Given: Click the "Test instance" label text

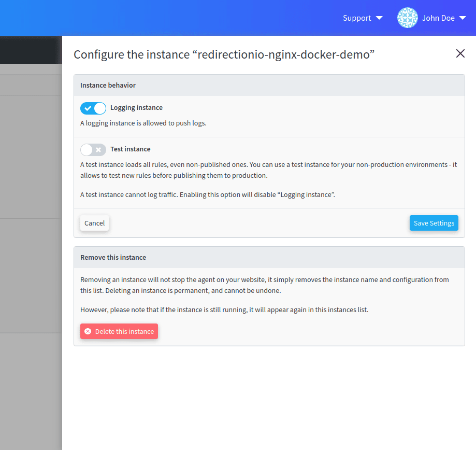Looking at the screenshot, I should pyautogui.click(x=131, y=149).
